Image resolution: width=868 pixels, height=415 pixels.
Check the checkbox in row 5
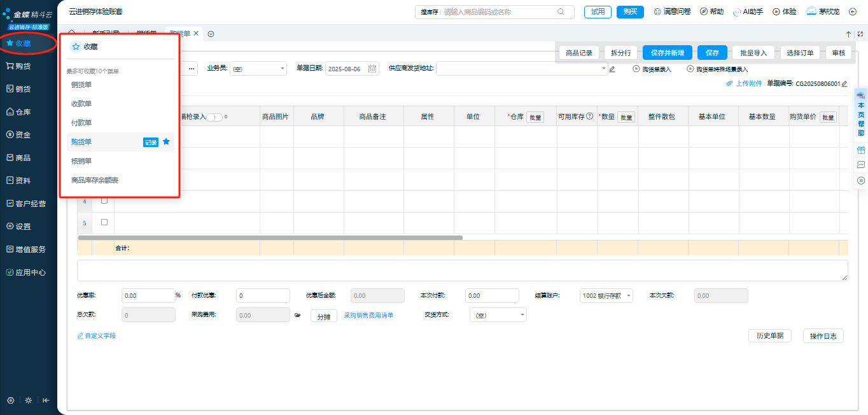tap(104, 222)
